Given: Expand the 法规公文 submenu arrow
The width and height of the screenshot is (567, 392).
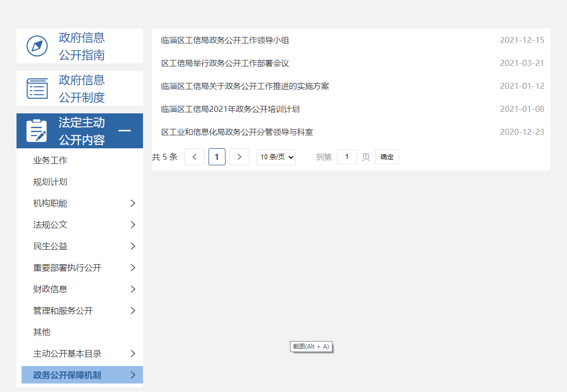Looking at the screenshot, I should click(133, 225).
